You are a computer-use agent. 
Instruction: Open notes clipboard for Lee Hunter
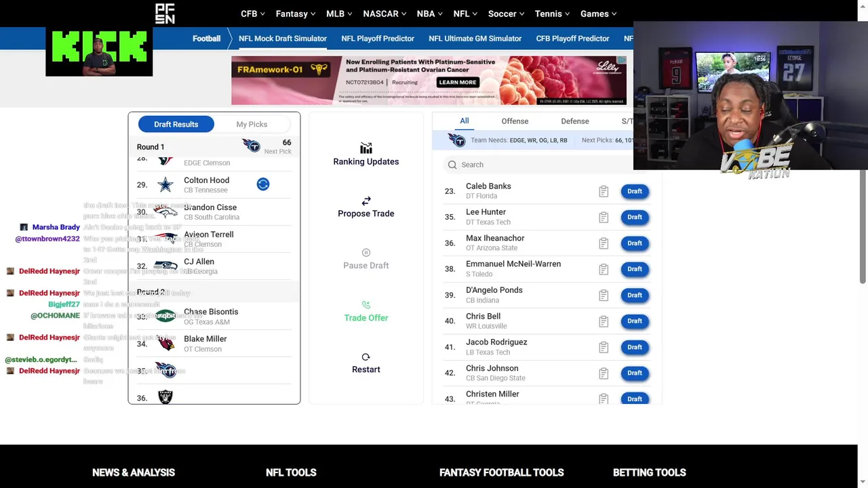(604, 217)
